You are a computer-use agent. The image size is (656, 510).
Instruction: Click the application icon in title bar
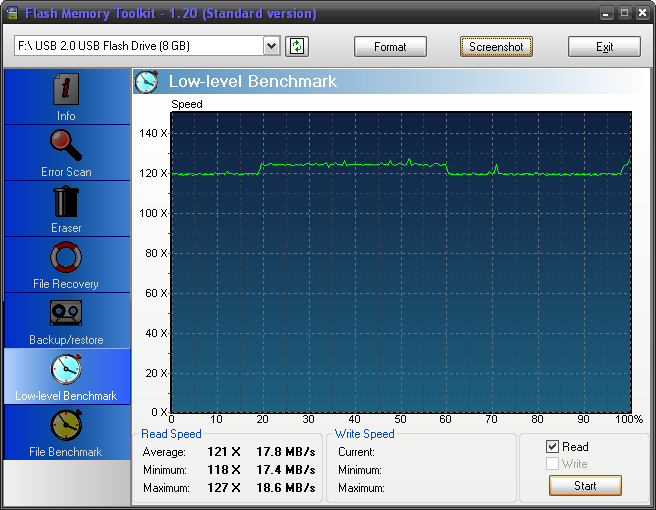13,13
